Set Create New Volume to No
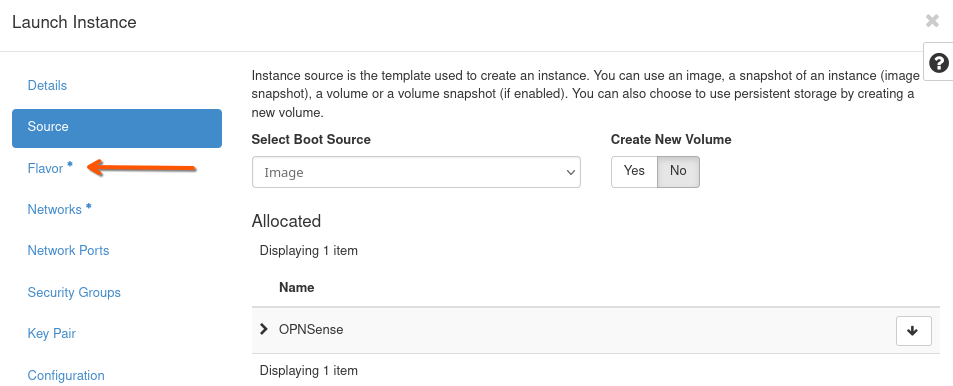Screen dimensions: 953x386 point(678,171)
